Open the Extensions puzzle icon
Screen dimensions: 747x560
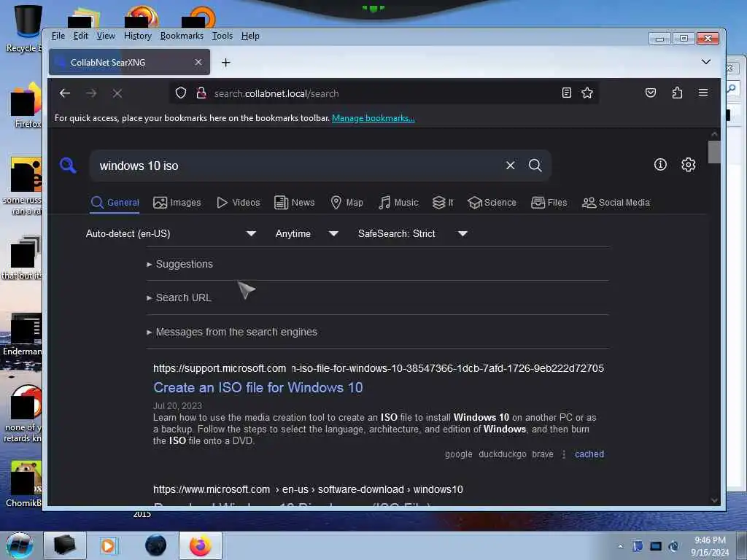[677, 93]
